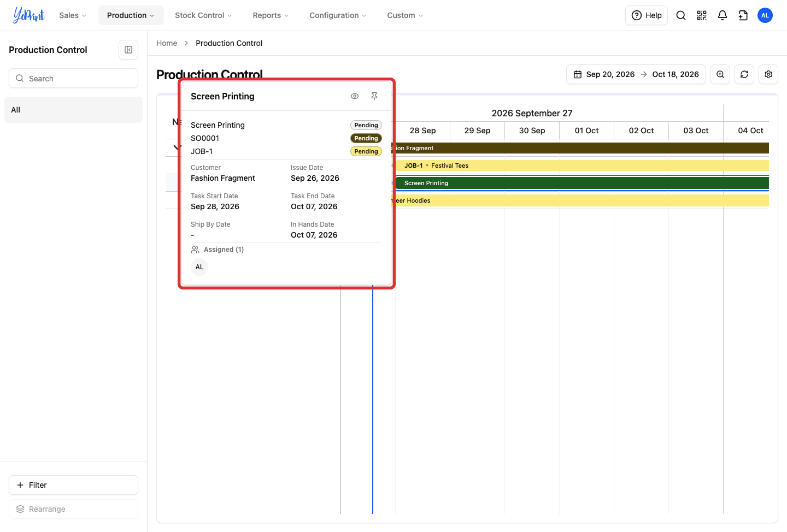Open the AL user avatar menu

point(765,15)
